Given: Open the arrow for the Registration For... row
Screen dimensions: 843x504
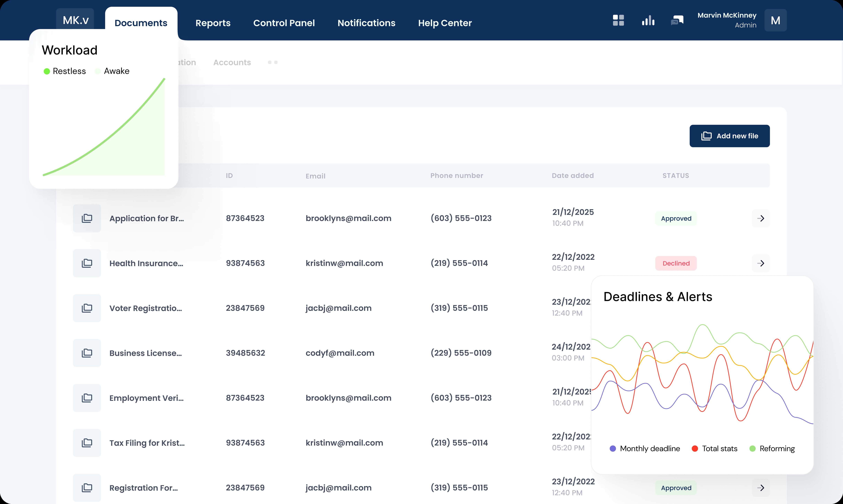Looking at the screenshot, I should (761, 488).
